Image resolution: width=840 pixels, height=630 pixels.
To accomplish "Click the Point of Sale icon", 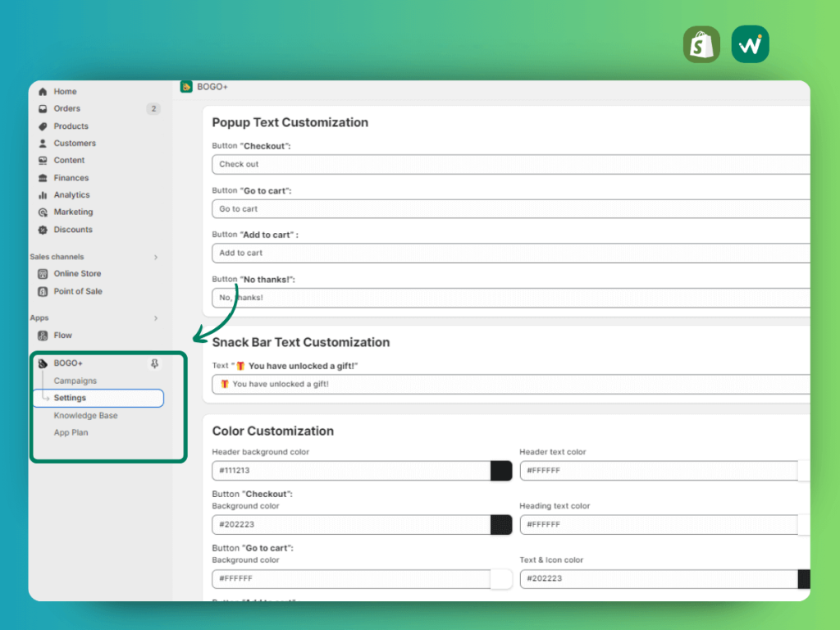I will pyautogui.click(x=43, y=291).
